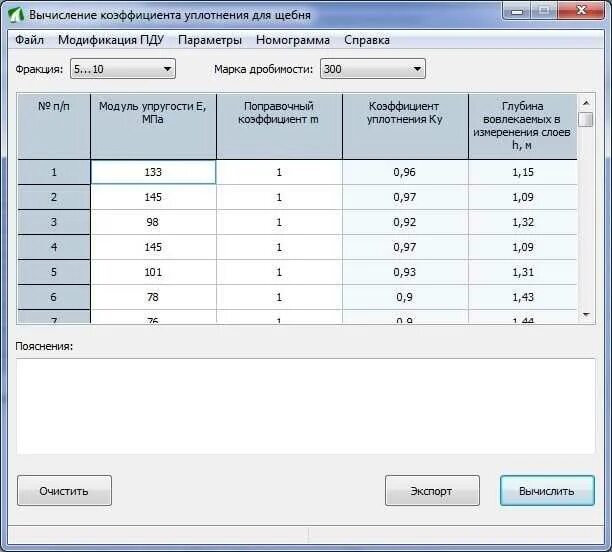Expand the Марка дробимости dropdown showing 300

click(x=373, y=69)
